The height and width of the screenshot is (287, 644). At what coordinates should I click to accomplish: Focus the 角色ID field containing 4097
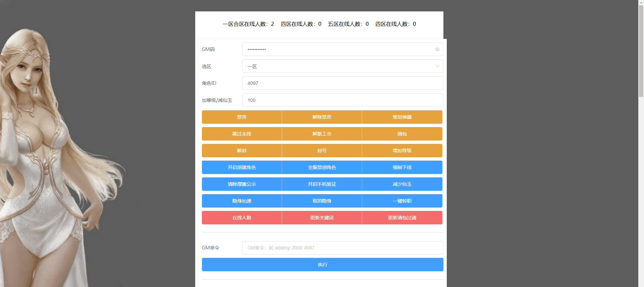coord(342,83)
